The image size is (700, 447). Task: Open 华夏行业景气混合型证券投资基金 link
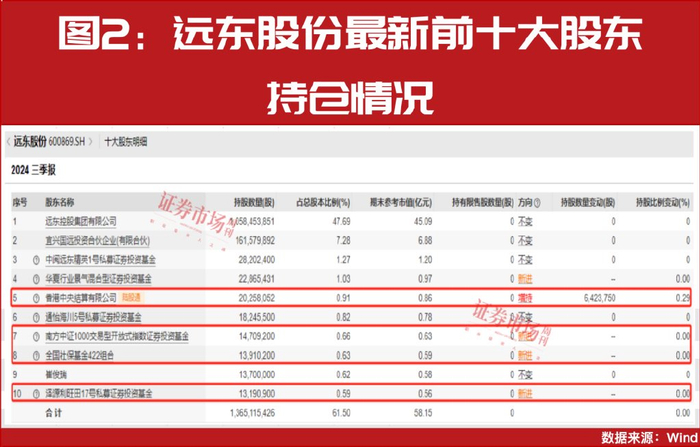coord(98,279)
